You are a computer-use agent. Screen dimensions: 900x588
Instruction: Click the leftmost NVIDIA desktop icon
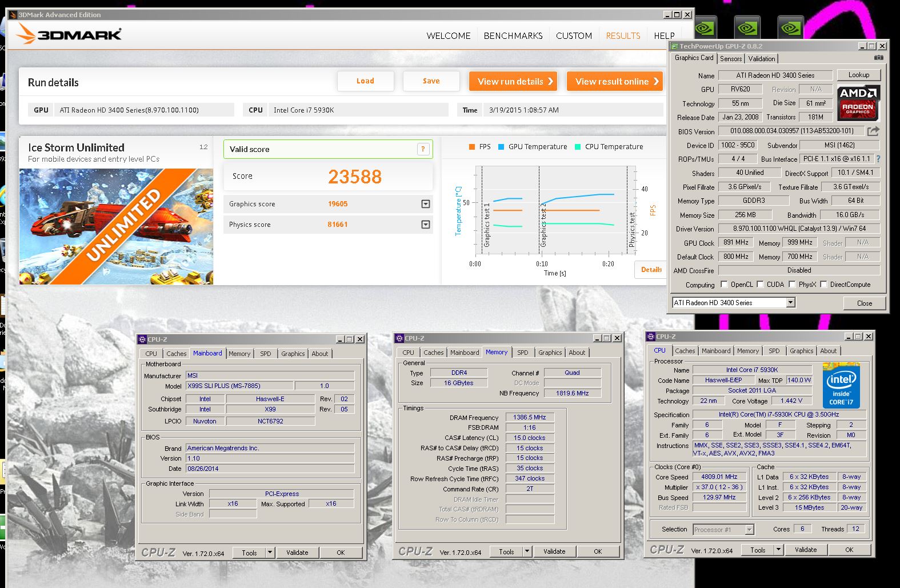(x=705, y=27)
